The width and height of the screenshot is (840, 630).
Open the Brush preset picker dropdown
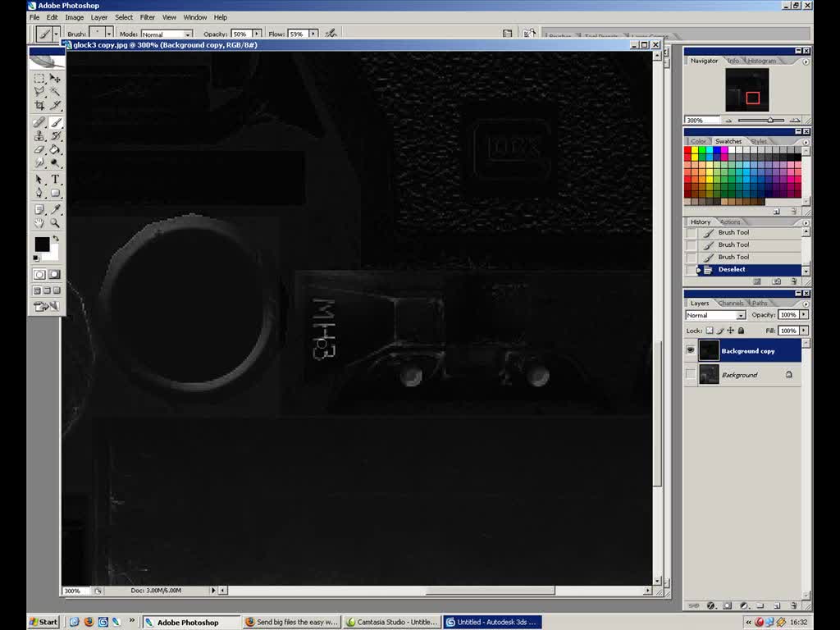click(107, 33)
